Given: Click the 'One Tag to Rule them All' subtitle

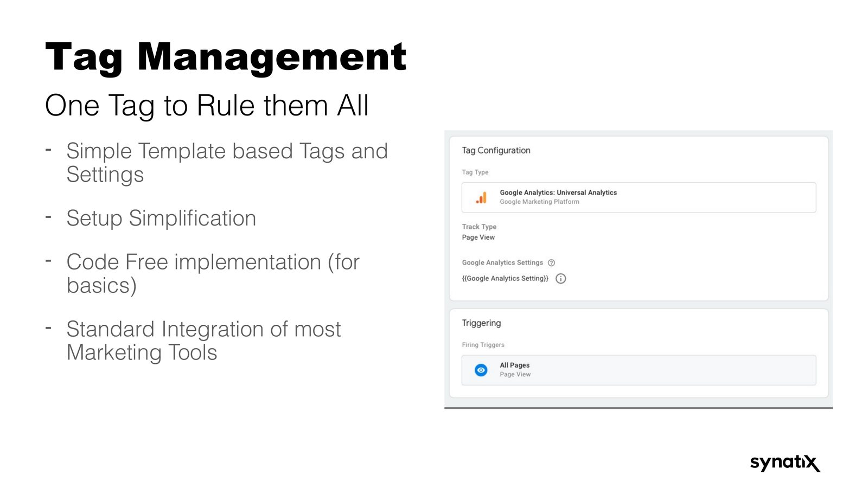Looking at the screenshot, I should [x=207, y=106].
